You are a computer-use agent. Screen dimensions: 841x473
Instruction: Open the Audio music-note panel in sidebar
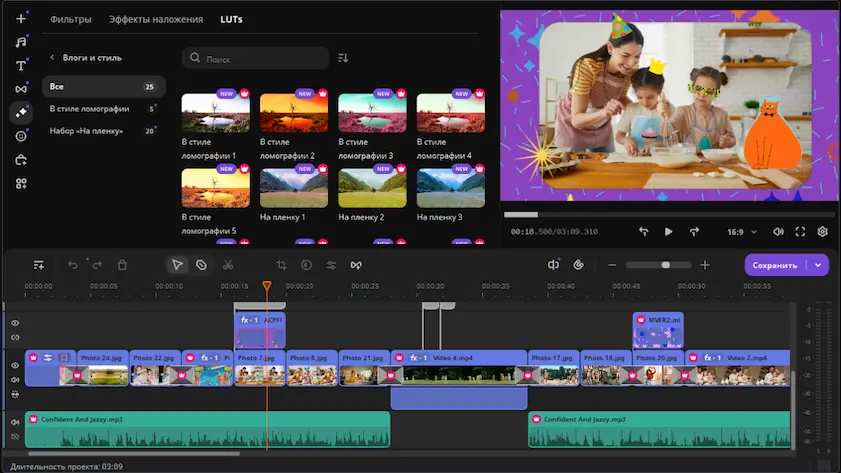coord(21,42)
